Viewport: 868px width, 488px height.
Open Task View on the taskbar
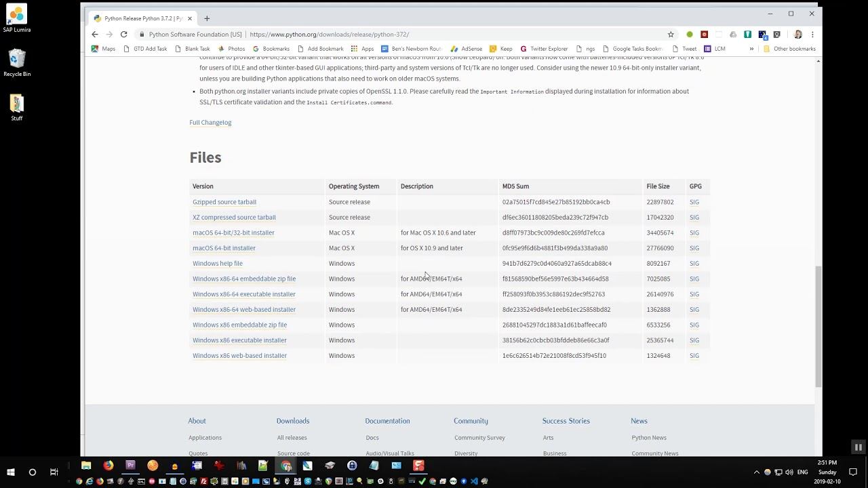pos(54,472)
